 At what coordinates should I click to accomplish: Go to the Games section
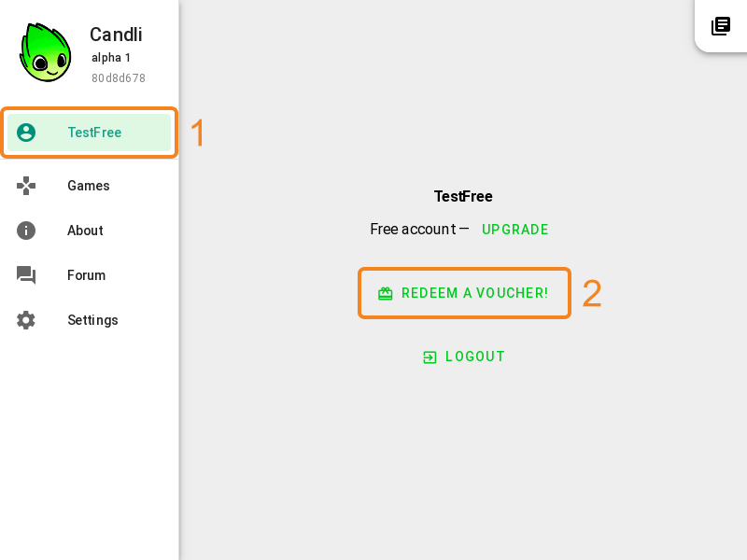click(89, 186)
